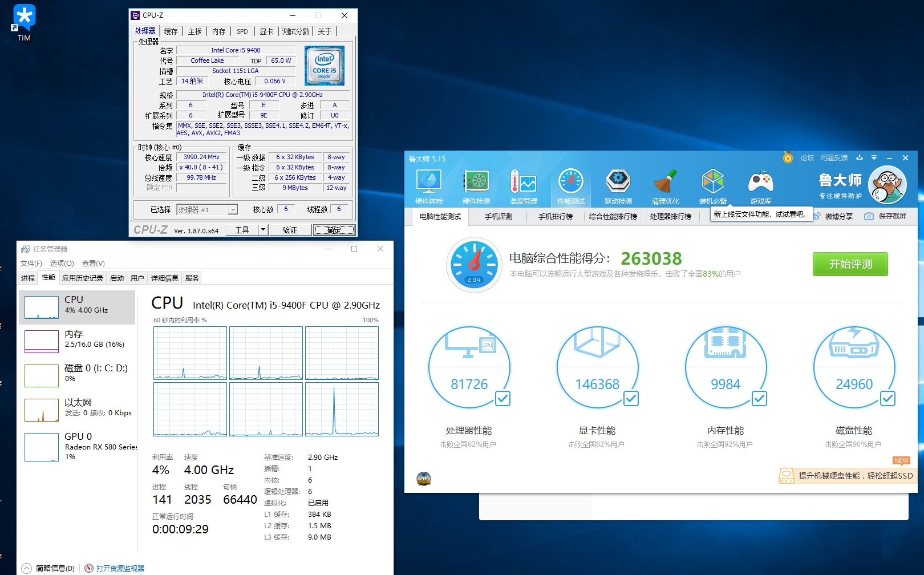Open 打开资源监视器 link
924x575 pixels.
pyautogui.click(x=120, y=568)
